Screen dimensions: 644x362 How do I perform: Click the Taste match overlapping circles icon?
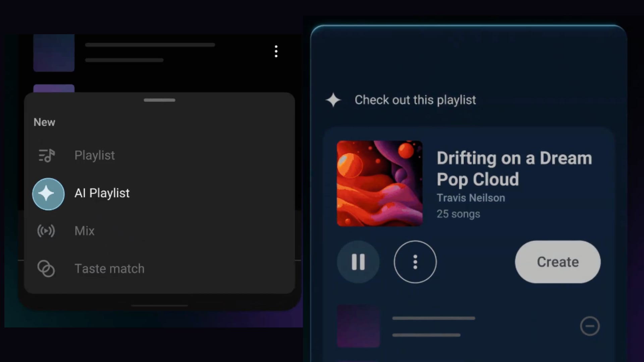(x=46, y=268)
